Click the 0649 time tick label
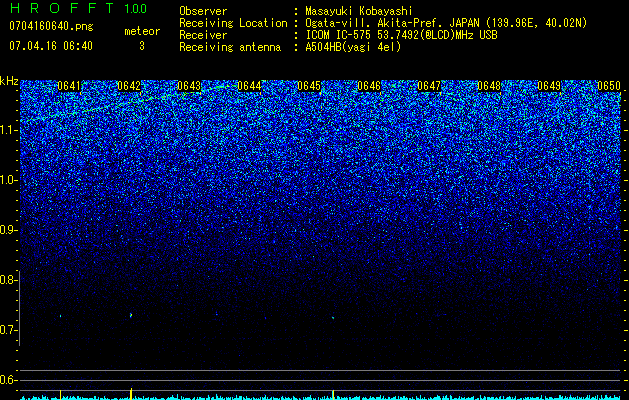The height and width of the screenshot is (400, 629). point(549,86)
